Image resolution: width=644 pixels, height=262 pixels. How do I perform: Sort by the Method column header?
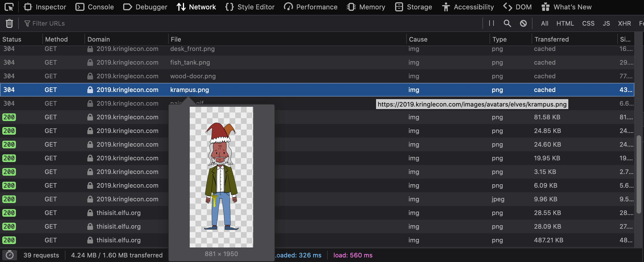click(x=64, y=39)
